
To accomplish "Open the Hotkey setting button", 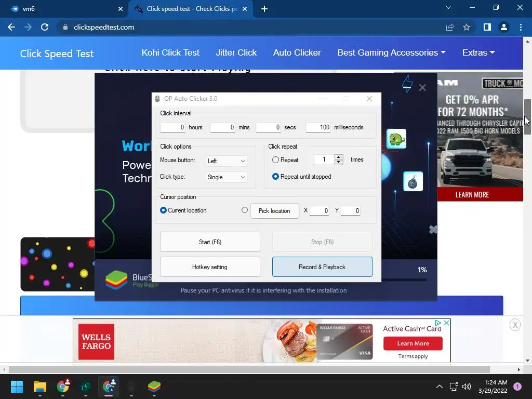I will [x=210, y=267].
